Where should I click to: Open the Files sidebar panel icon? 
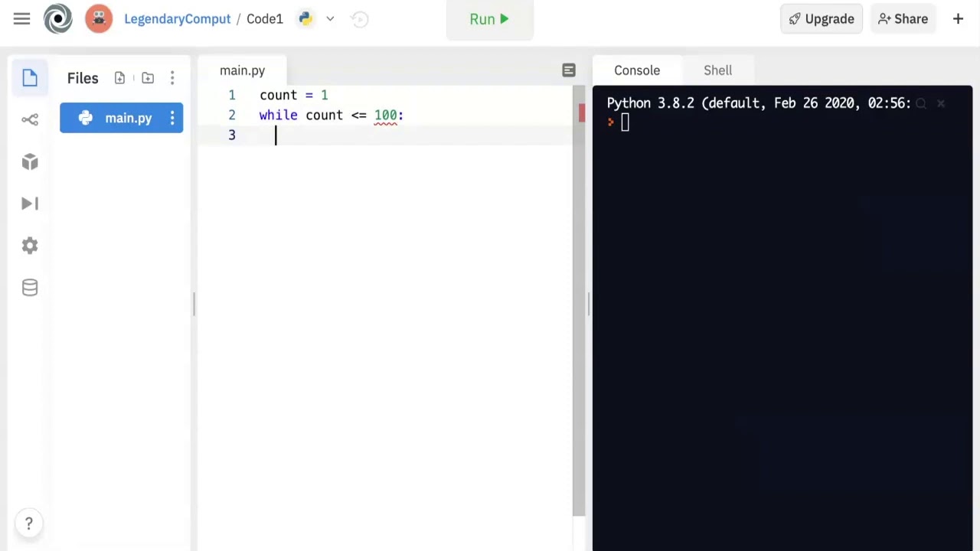click(x=30, y=78)
